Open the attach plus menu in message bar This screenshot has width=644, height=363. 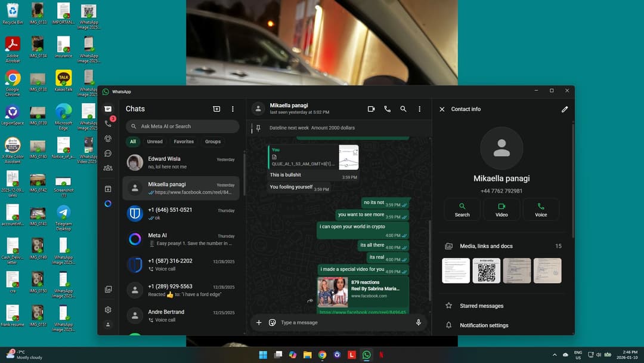click(259, 323)
